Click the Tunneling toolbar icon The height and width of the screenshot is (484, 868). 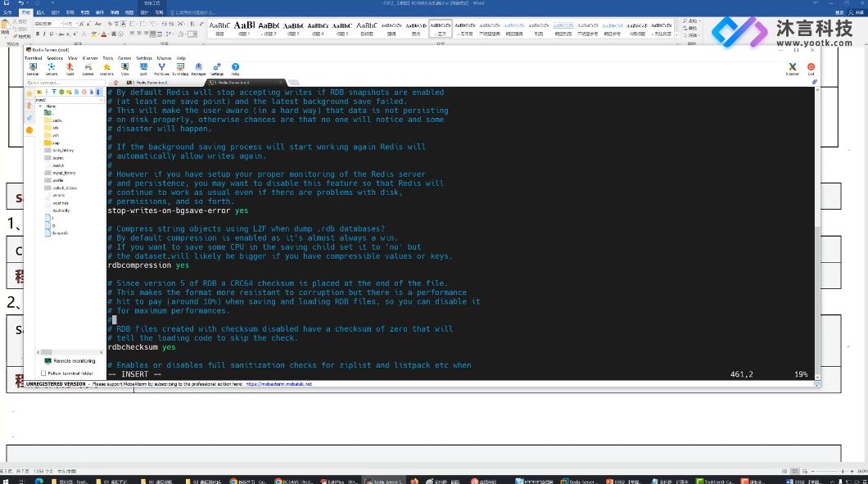pyautogui.click(x=180, y=69)
